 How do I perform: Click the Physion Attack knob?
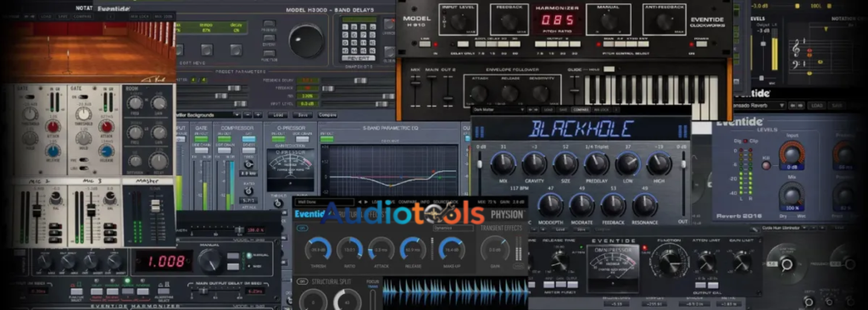point(381,250)
